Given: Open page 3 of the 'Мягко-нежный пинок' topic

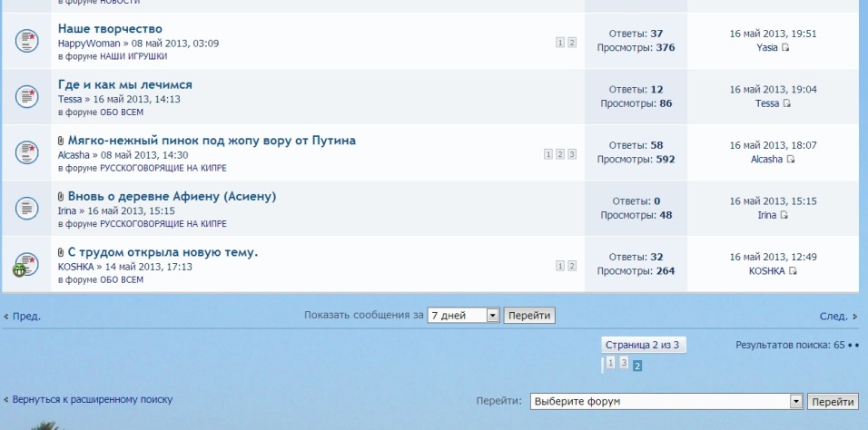Looking at the screenshot, I should coord(572,154).
